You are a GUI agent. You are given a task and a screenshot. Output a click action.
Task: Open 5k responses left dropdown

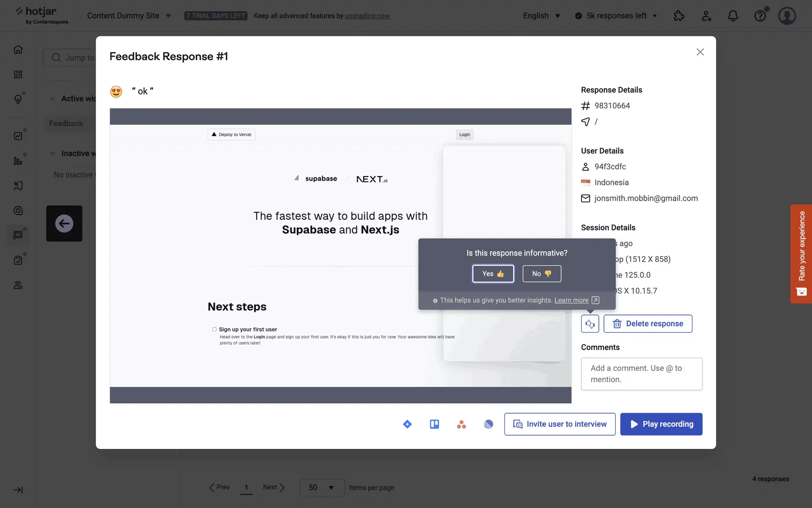click(616, 16)
